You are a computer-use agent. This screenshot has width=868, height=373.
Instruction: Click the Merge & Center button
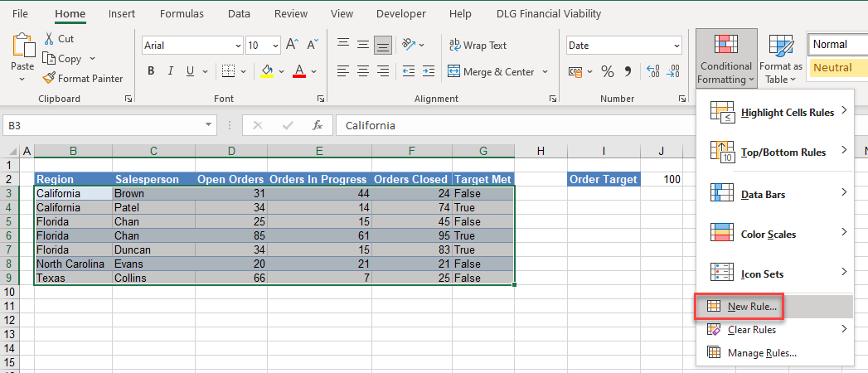point(491,72)
